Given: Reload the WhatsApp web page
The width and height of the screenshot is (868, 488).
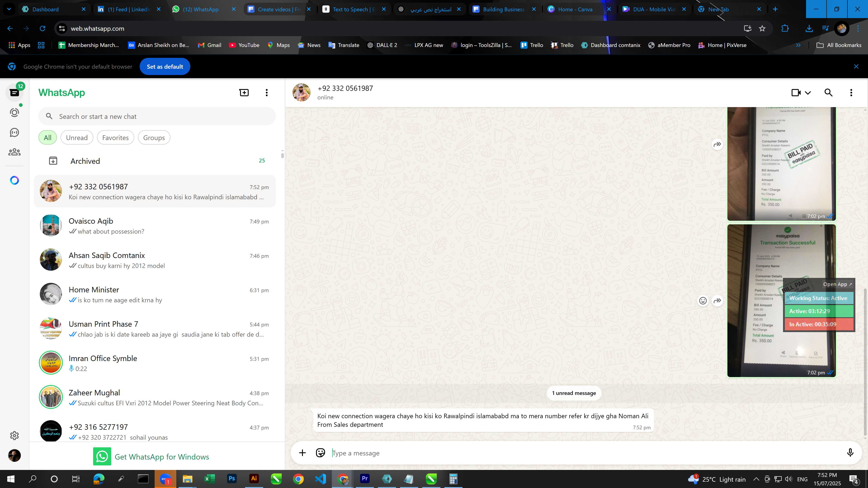Looking at the screenshot, I should [42, 29].
